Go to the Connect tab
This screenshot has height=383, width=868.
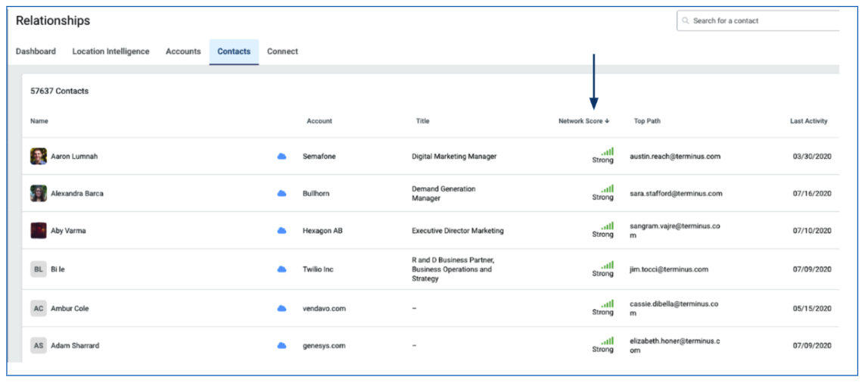point(282,51)
